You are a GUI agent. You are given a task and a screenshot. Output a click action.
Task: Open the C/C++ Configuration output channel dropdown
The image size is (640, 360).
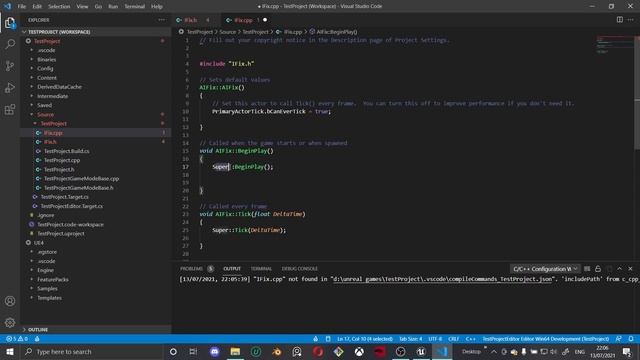click(x=545, y=269)
